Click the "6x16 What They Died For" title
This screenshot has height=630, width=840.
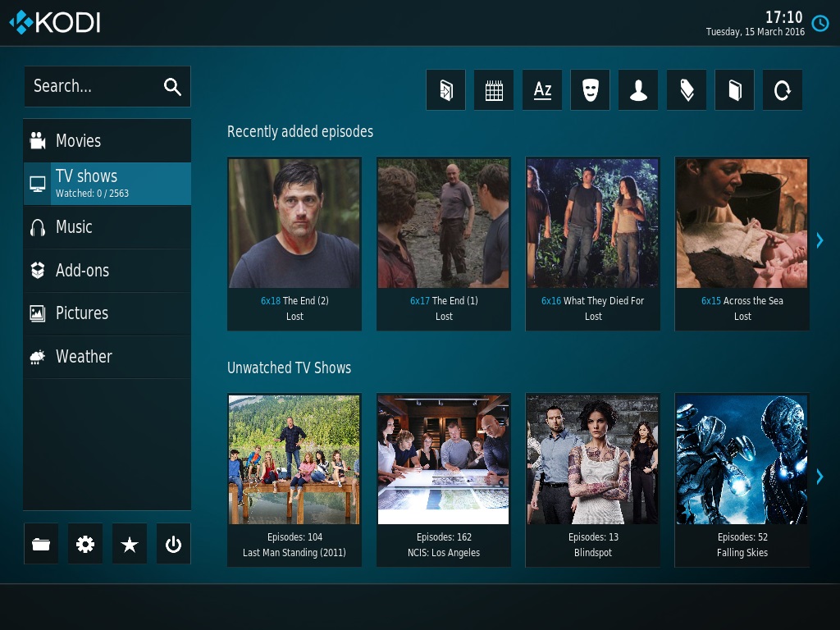click(592, 300)
